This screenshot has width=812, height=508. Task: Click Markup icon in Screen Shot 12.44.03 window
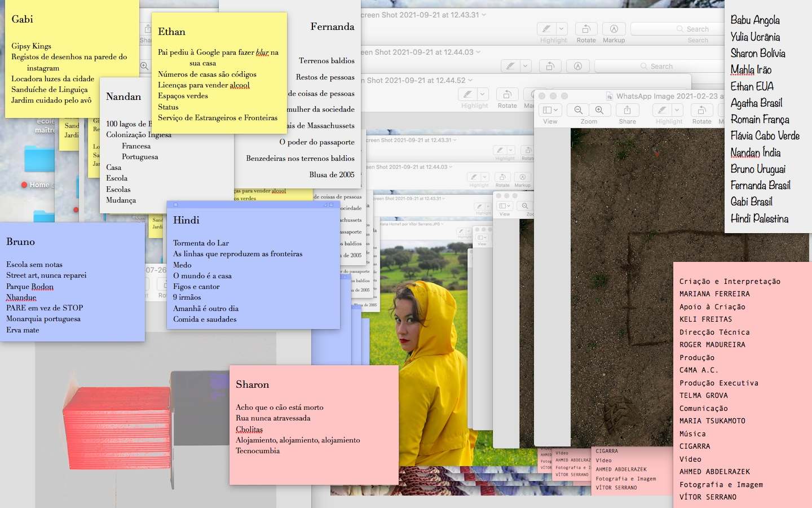point(577,66)
